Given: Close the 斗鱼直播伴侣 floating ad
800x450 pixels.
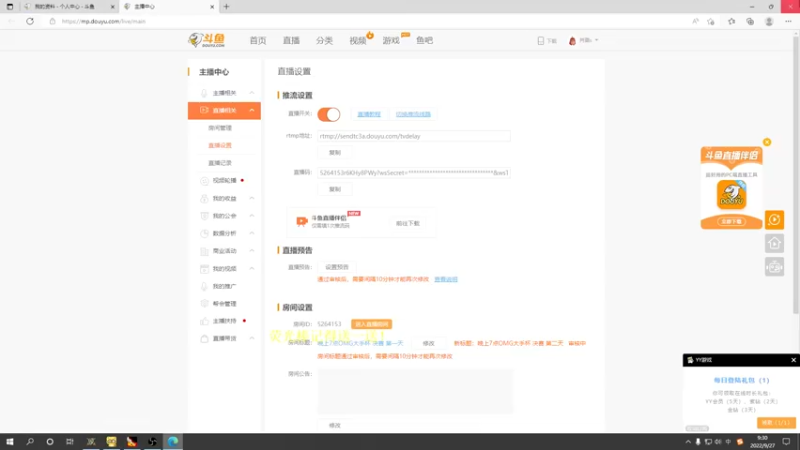Looking at the screenshot, I should click(767, 142).
